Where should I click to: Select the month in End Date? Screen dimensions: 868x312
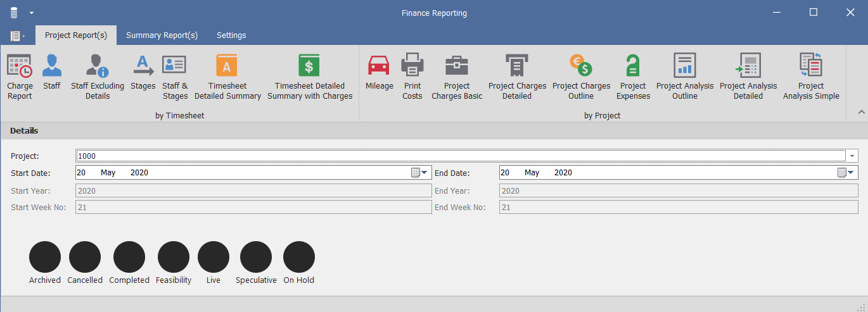click(532, 172)
